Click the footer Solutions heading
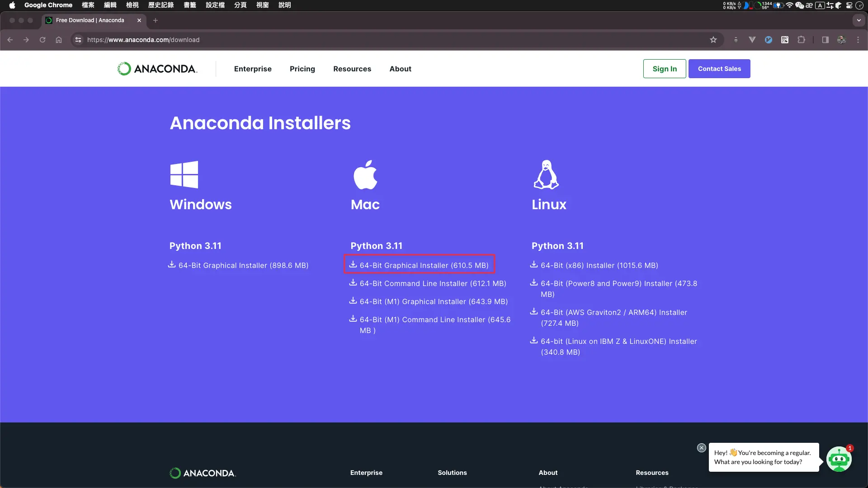The width and height of the screenshot is (868, 488). click(x=452, y=473)
